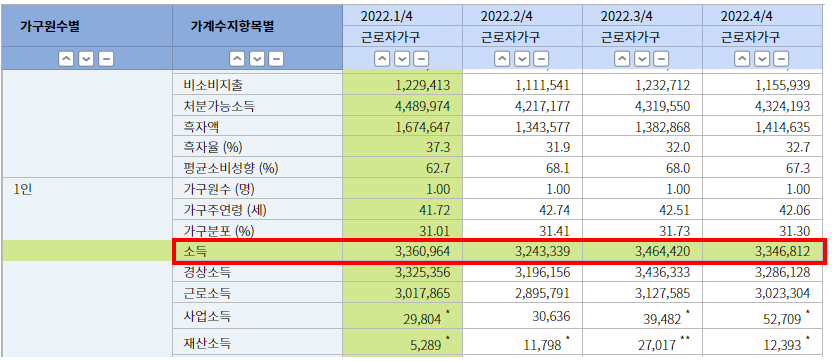
Task: Sort 2022.4/4 column ascending with up arrow
Action: [x=742, y=59]
